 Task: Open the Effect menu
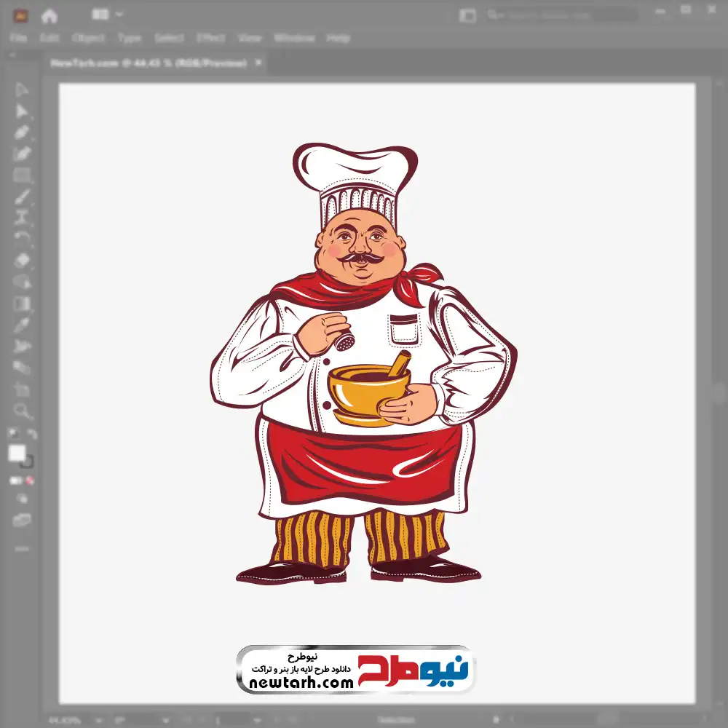coord(211,38)
